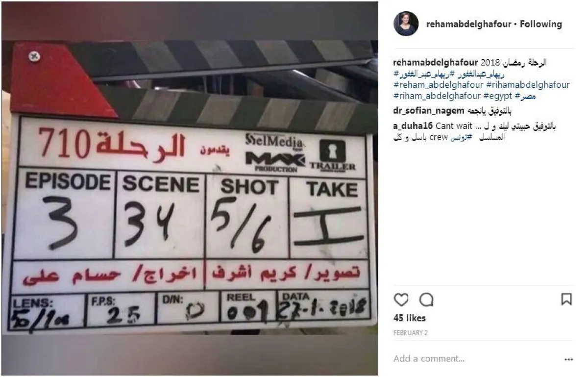Open comments with the speech bubble icon
The height and width of the screenshot is (377, 588).
click(x=427, y=300)
